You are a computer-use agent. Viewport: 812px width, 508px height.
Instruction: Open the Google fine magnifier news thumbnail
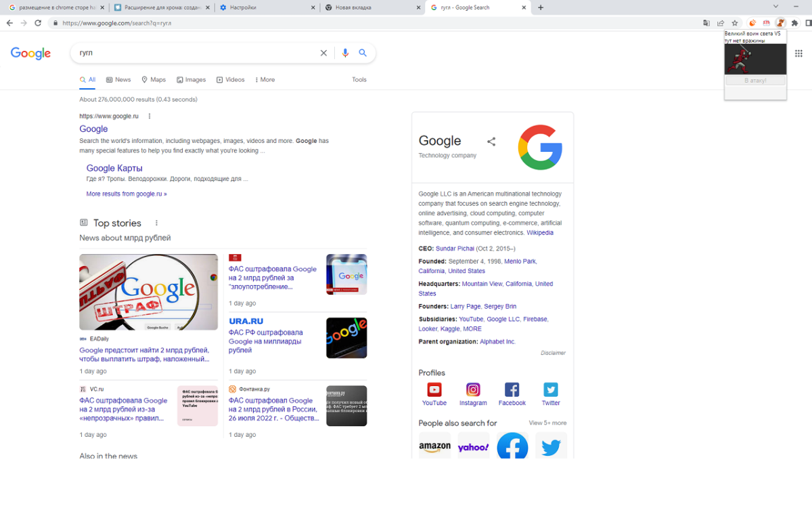tap(148, 292)
